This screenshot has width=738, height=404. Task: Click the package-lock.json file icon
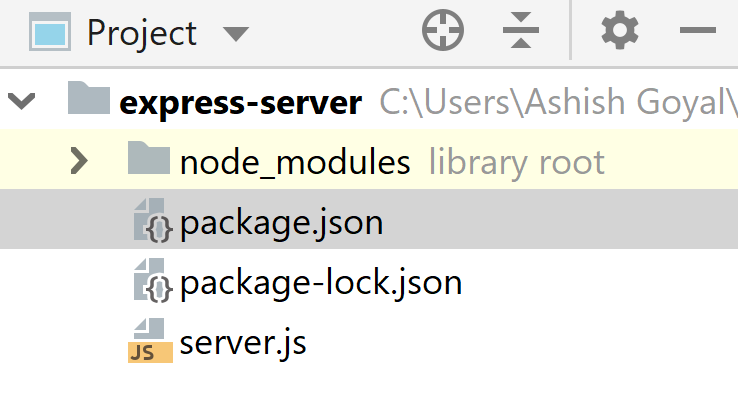click(153, 280)
